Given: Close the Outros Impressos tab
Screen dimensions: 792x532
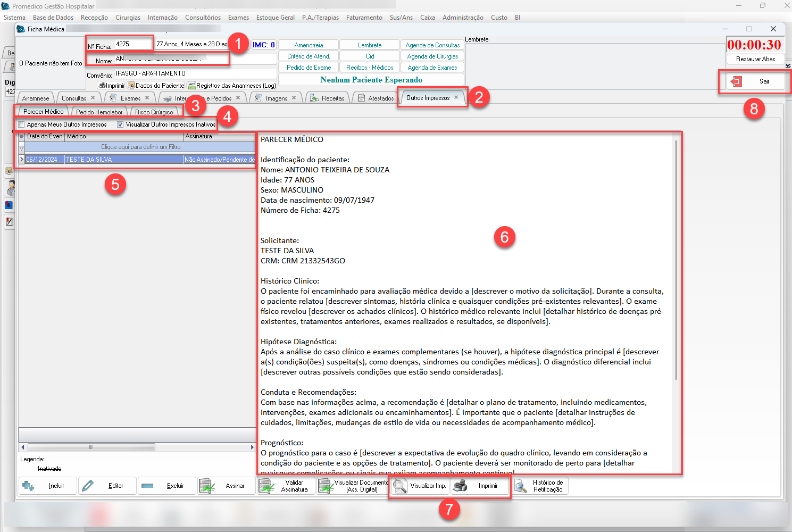Looking at the screenshot, I should tap(456, 97).
